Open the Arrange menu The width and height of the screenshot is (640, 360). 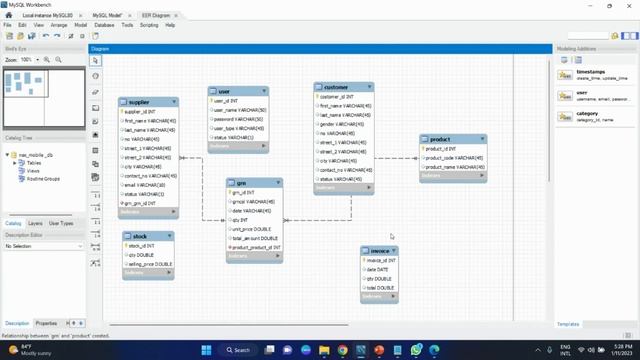59,25
